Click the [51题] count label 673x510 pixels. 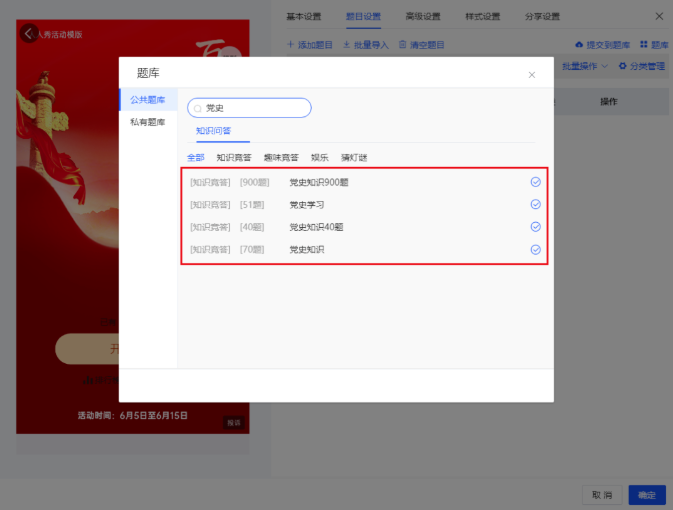252,205
